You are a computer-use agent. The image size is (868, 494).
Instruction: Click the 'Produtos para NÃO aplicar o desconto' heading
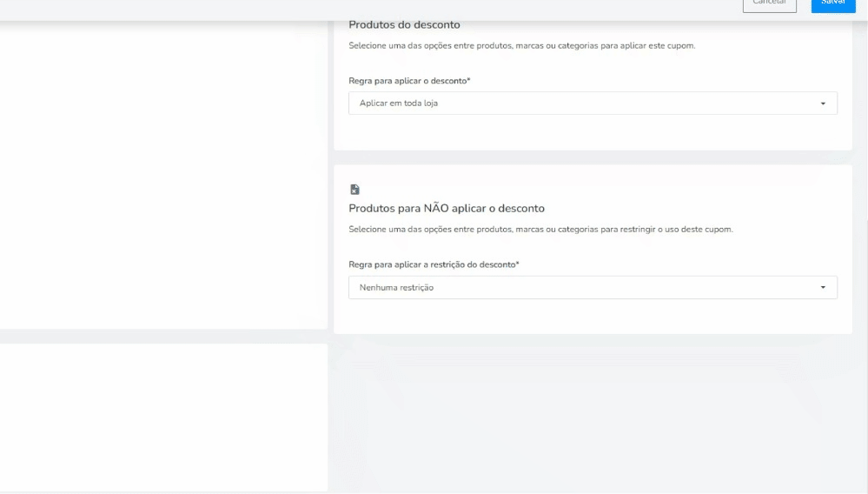[447, 208]
